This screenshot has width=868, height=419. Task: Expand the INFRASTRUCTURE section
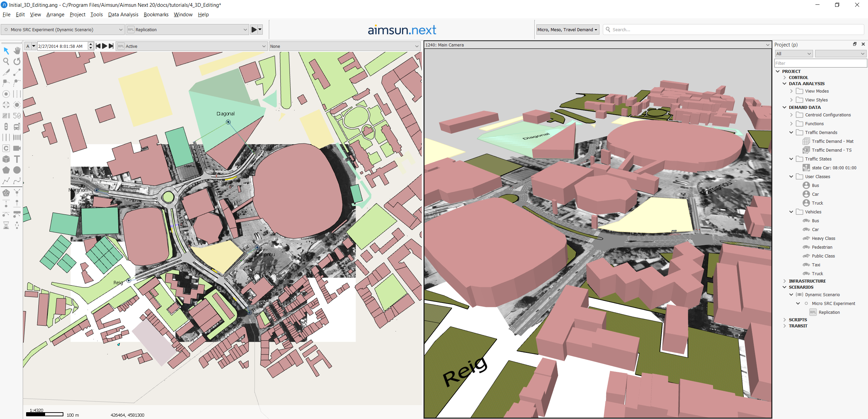point(784,281)
